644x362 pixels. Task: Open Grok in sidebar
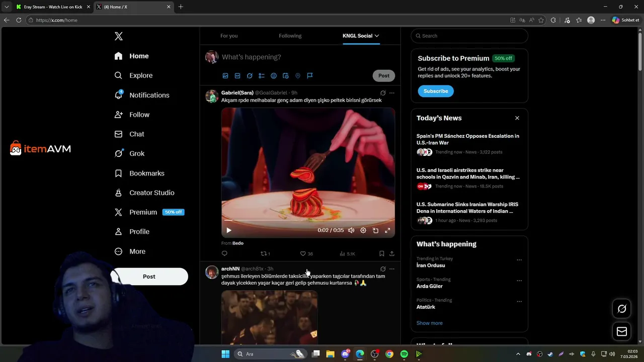[x=129, y=154]
